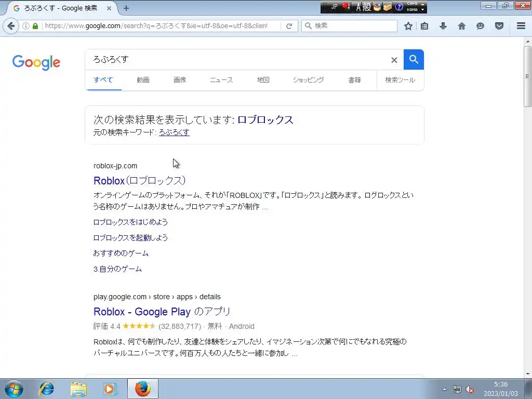
Task: Open the IME pad icon
Action: (x=377, y=7)
